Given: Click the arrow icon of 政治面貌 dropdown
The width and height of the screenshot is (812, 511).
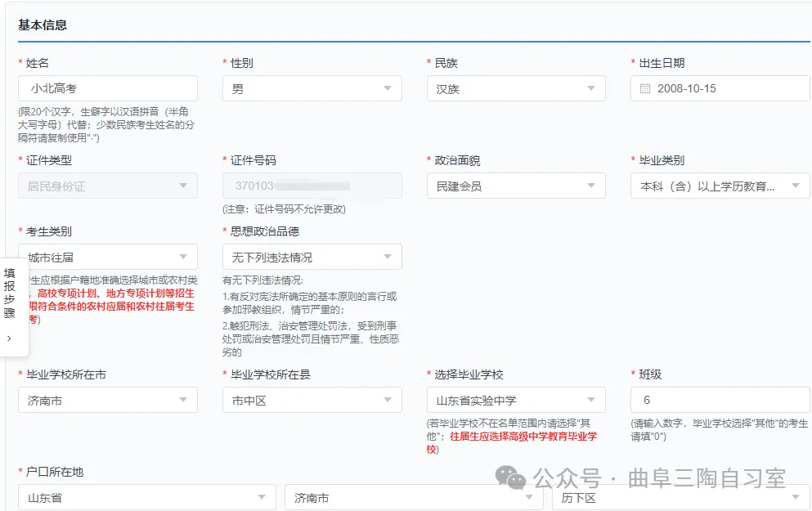Looking at the screenshot, I should pyautogui.click(x=591, y=186).
